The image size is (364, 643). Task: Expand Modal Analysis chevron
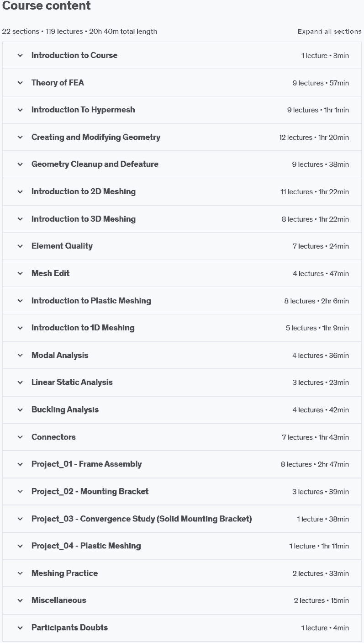pos(20,355)
